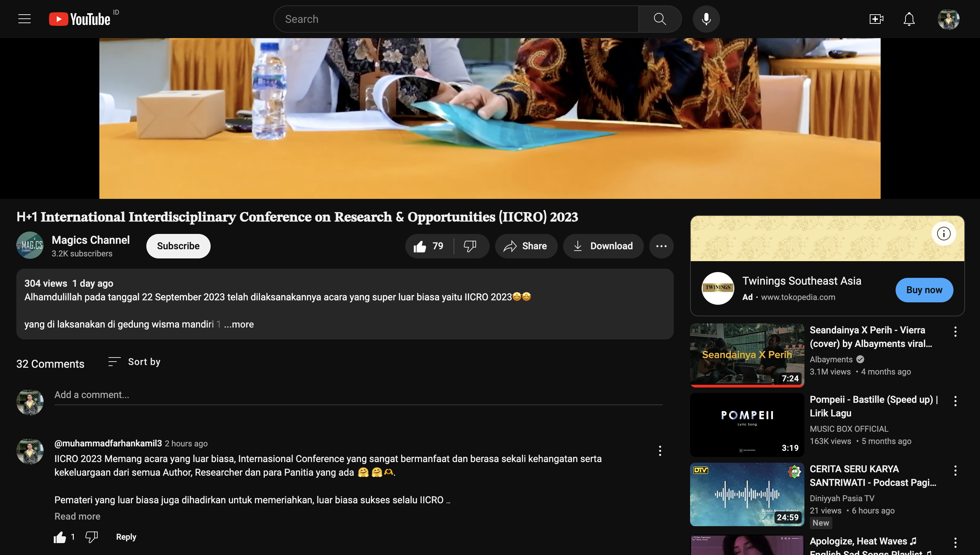Open the notifications bell

(x=909, y=19)
